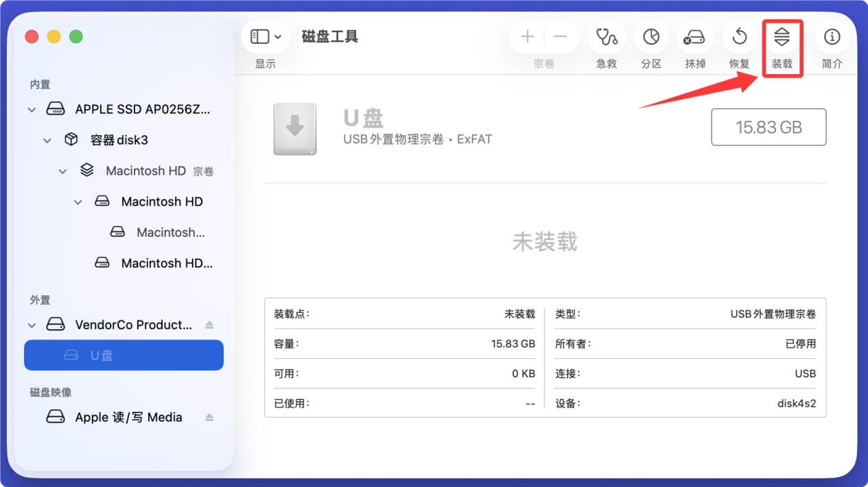
Task: Click the remove volume minus button
Action: (559, 36)
